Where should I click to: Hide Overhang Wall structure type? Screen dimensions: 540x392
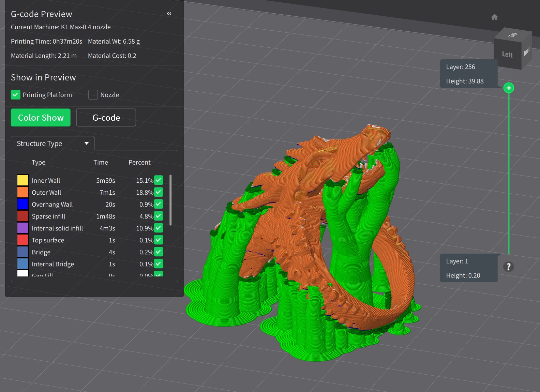159,204
